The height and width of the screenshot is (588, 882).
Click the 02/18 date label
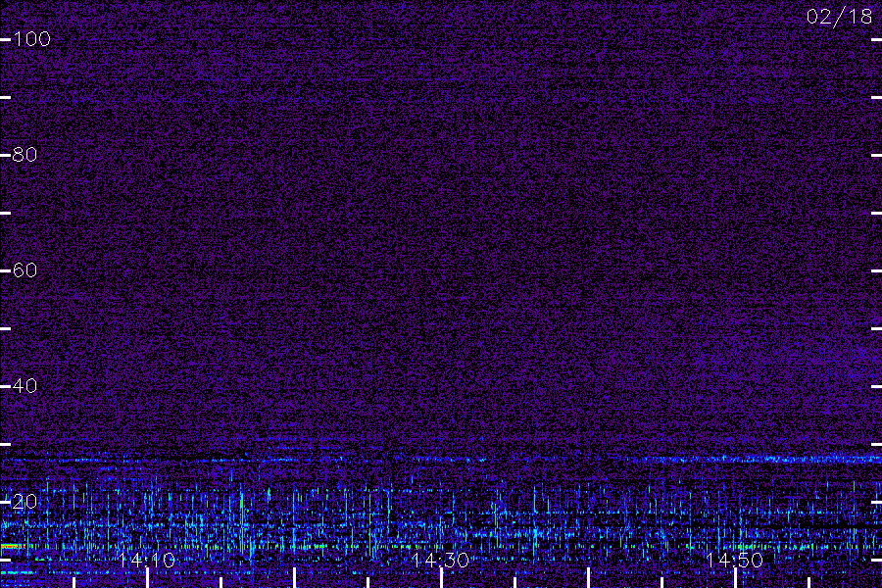(x=839, y=17)
